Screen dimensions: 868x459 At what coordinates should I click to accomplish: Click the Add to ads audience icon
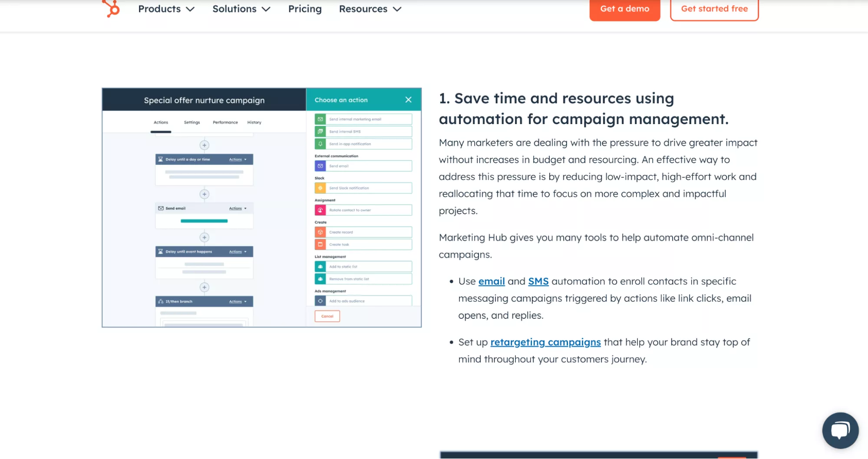tap(320, 301)
